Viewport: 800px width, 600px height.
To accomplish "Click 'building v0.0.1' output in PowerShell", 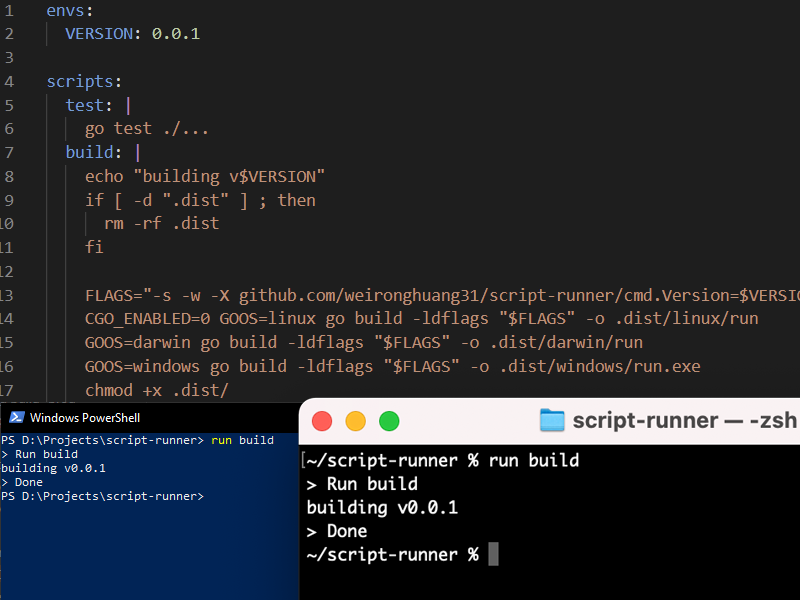I will tap(53, 468).
